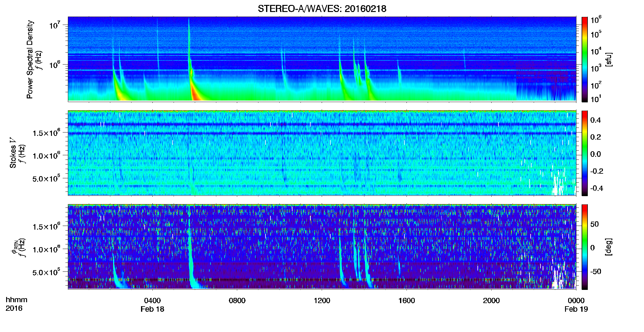The image size is (644, 332).
Task: Click the "0.0" tick on the Stokes V color bar
Action: tap(595, 154)
